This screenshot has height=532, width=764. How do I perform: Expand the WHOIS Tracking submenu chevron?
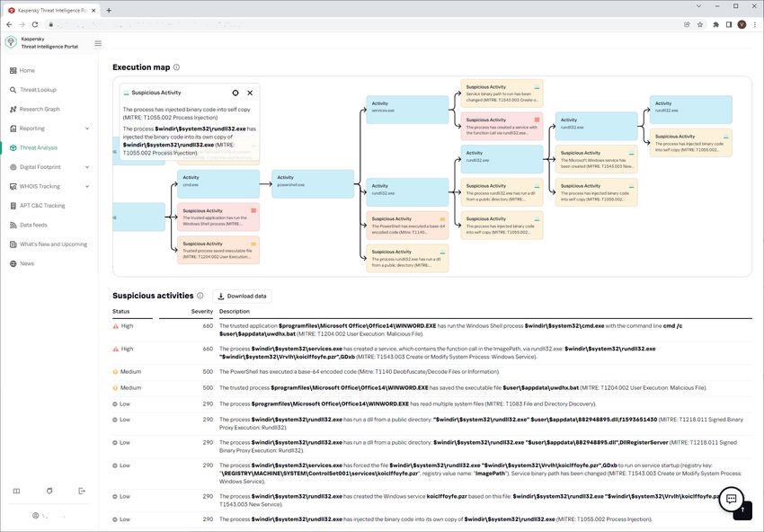[x=87, y=186]
